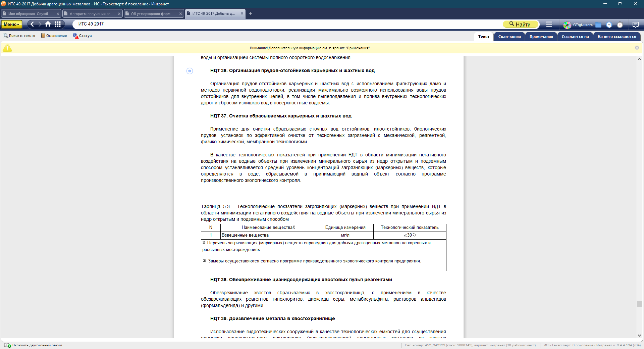Open the Оглавление table of contents
Image resolution: width=644 pixels, height=349 pixels.
[54, 36]
